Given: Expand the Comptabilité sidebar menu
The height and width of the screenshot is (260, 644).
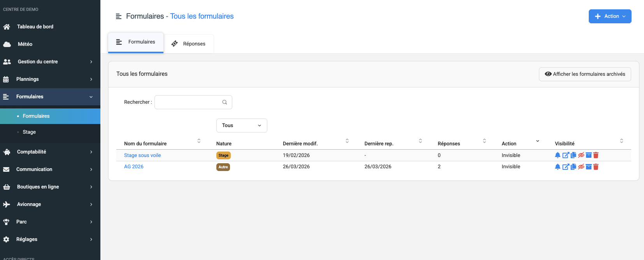Looking at the screenshot, I should tap(50, 152).
